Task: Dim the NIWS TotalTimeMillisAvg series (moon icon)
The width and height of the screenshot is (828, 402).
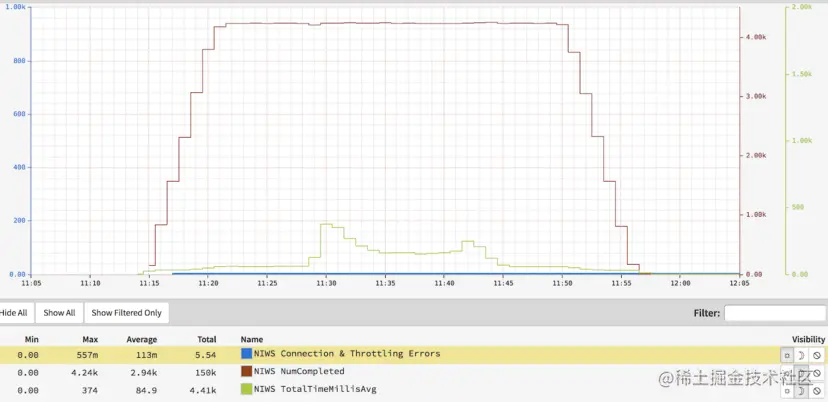Action: coord(801,391)
